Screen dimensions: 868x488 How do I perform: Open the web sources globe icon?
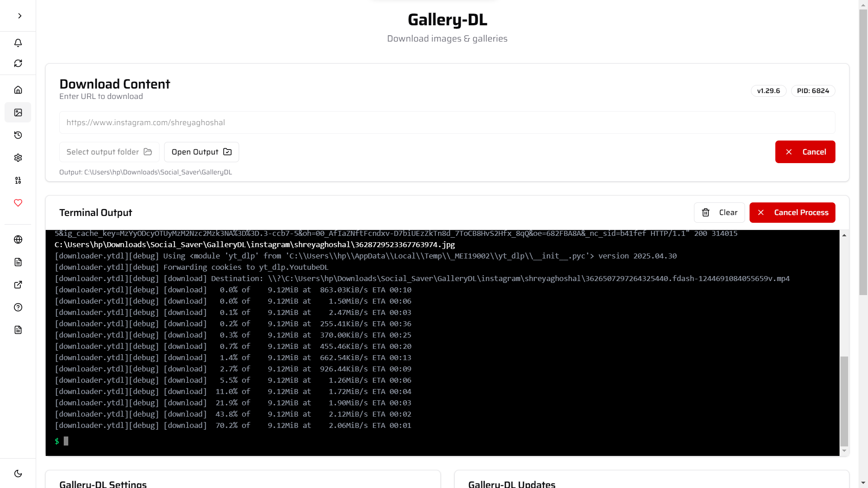click(x=18, y=239)
